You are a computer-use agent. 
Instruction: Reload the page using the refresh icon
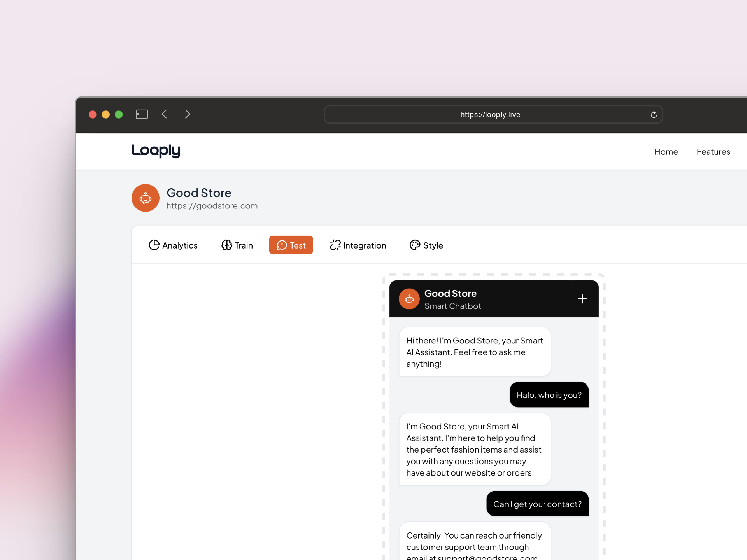[x=654, y=115]
